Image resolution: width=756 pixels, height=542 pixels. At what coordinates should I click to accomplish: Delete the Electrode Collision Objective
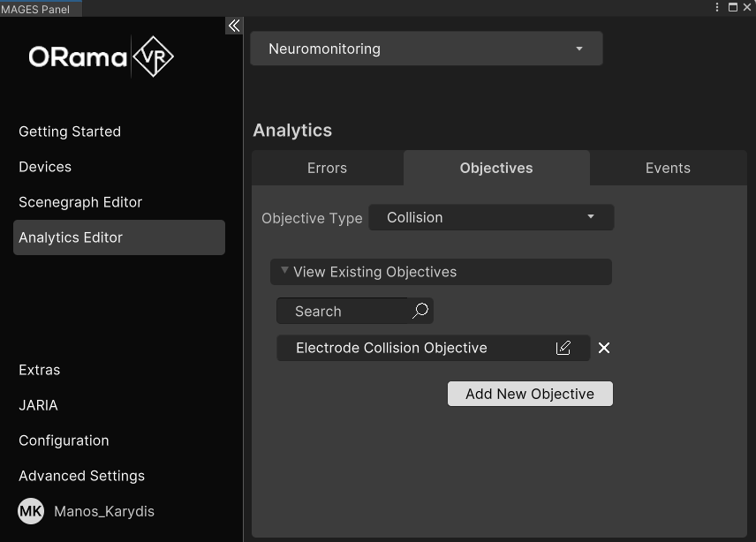604,348
